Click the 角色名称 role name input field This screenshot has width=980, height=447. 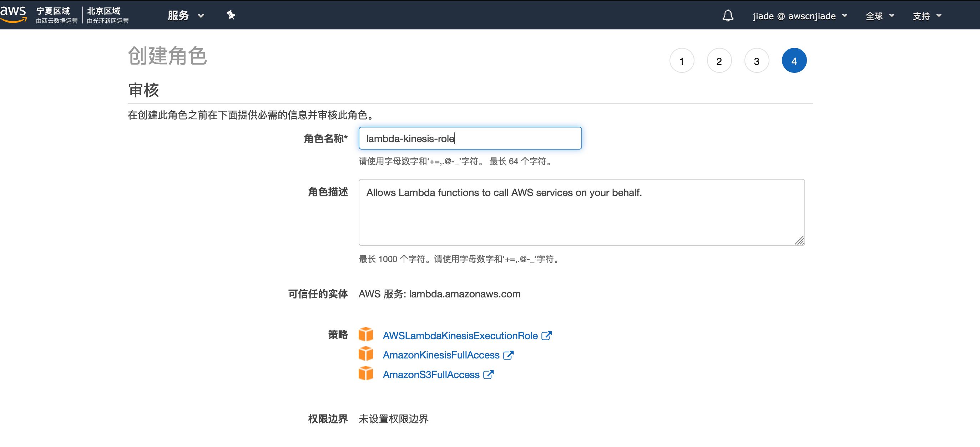pos(469,139)
